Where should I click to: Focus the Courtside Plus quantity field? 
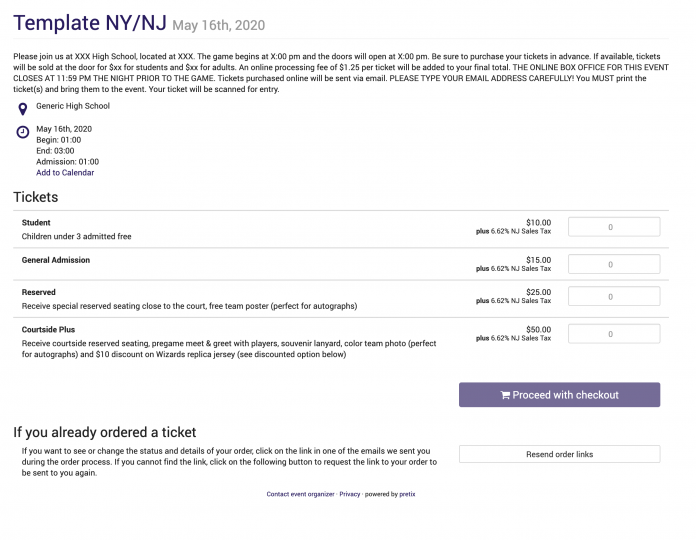tap(613, 334)
